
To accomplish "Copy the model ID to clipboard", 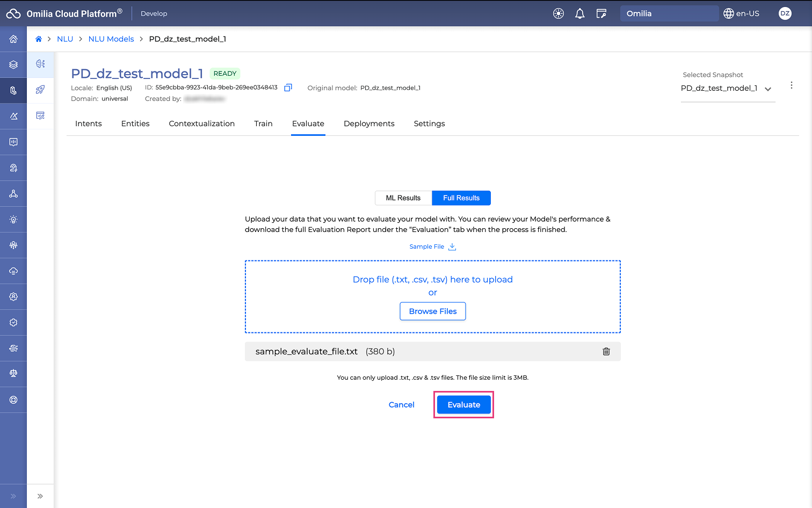I will pyautogui.click(x=288, y=88).
